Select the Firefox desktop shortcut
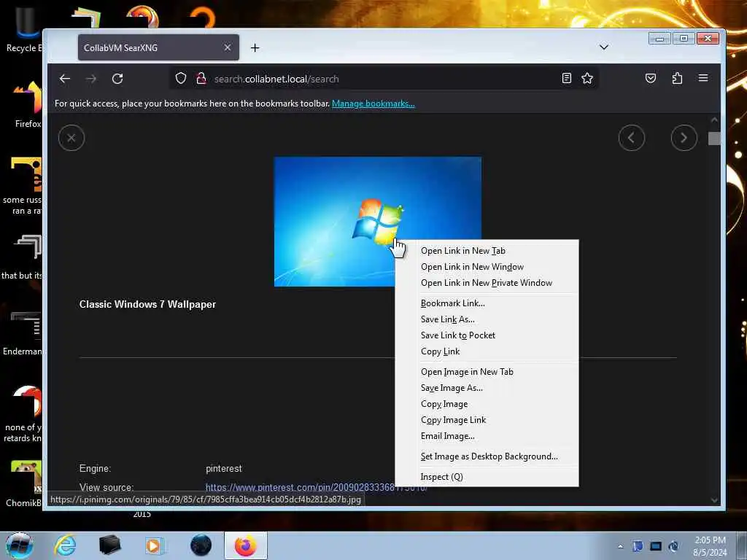 28,105
